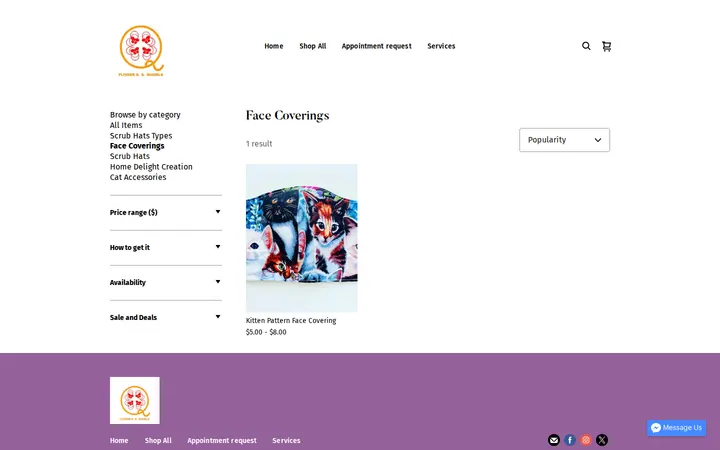This screenshot has width=720, height=450.
Task: Click the store logo in the header
Action: (141, 51)
